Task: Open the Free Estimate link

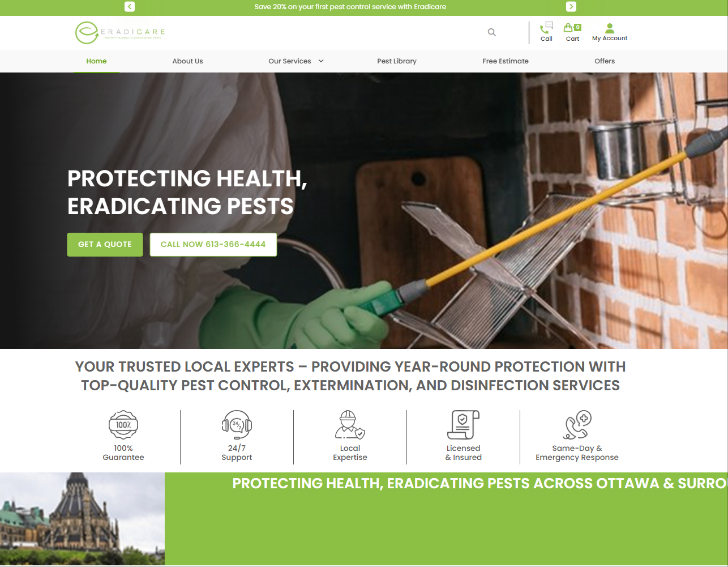Action: [x=506, y=61]
